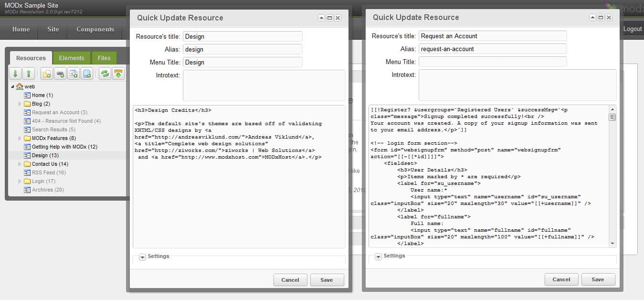The height and width of the screenshot is (300, 644).
Task: Click the new weblink chain icon
Action: click(60, 74)
